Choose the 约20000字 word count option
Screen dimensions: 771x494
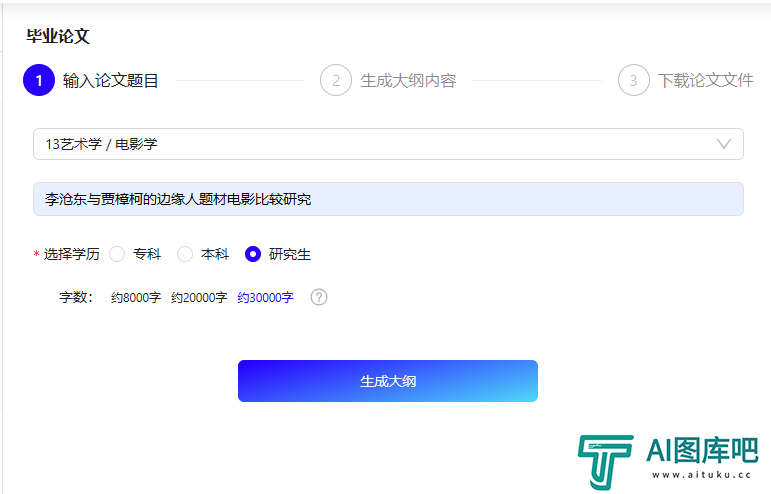click(x=199, y=297)
